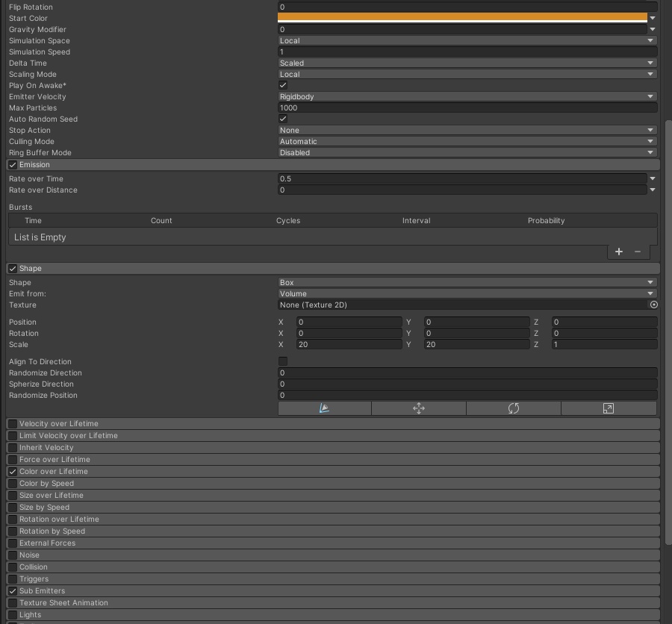The height and width of the screenshot is (624, 672).
Task: Enable Limit Velocity over Lifetime checkbox
Action: coord(13,436)
